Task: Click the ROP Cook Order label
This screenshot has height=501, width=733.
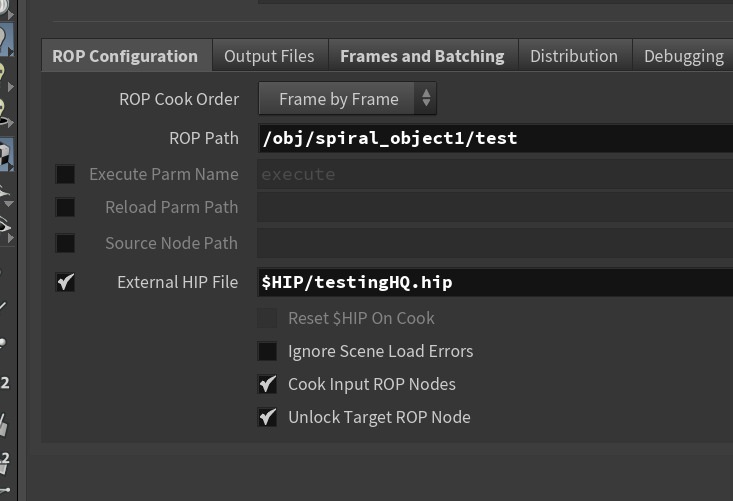Action: coord(178,99)
